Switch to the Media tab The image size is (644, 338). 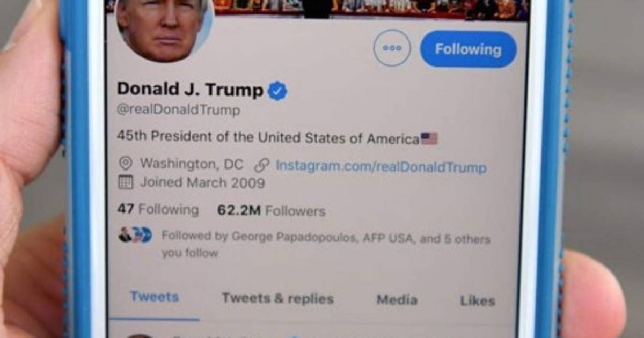pos(397,299)
